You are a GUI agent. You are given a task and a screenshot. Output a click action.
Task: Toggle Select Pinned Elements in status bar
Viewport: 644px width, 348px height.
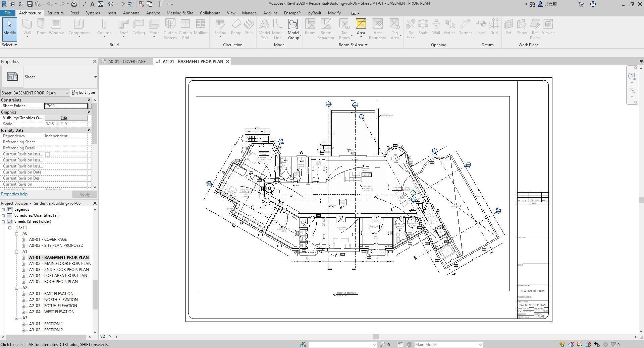point(580,345)
